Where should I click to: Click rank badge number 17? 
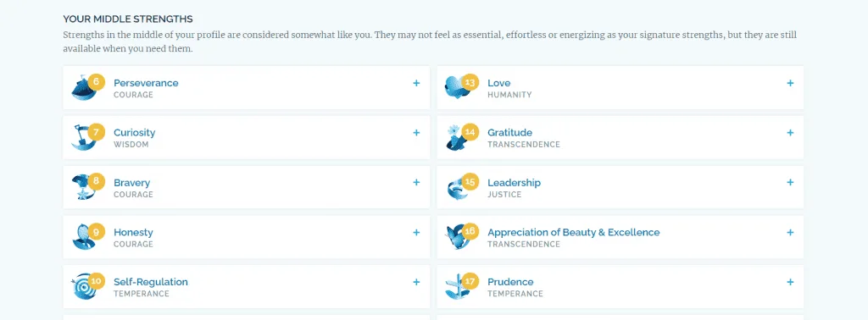[470, 281]
